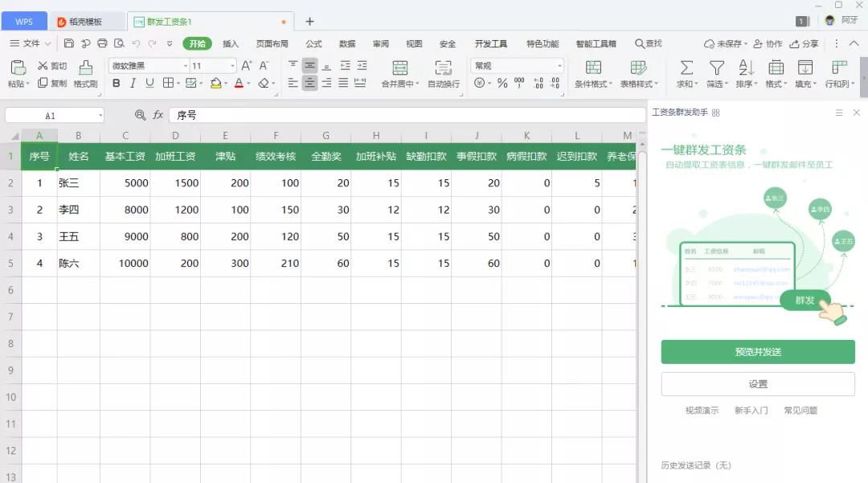Toggle bold formatting
The width and height of the screenshot is (868, 483).
coord(116,83)
